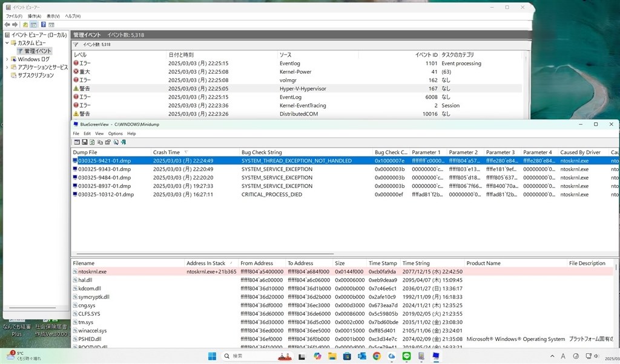The width and height of the screenshot is (620, 364).
Task: Open Outlook from the taskbar
Action: pos(362,356)
